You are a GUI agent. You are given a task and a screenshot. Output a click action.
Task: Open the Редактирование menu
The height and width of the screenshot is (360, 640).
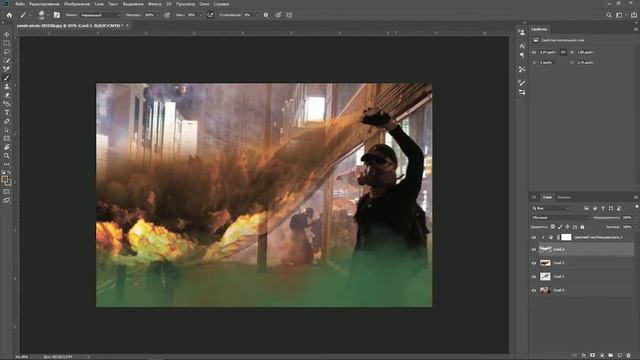coord(44,4)
